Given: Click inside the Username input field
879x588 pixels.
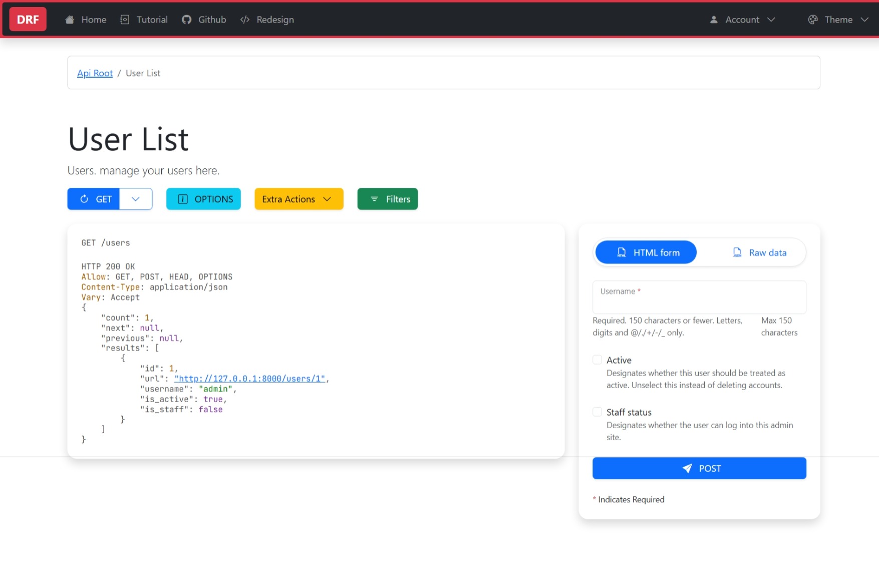Looking at the screenshot, I should pyautogui.click(x=699, y=297).
